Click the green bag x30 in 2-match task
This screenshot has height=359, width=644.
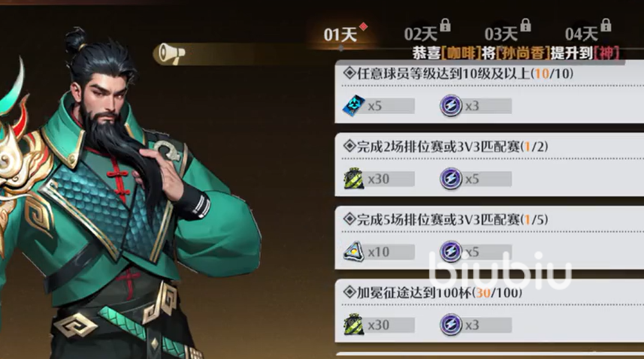(354, 179)
